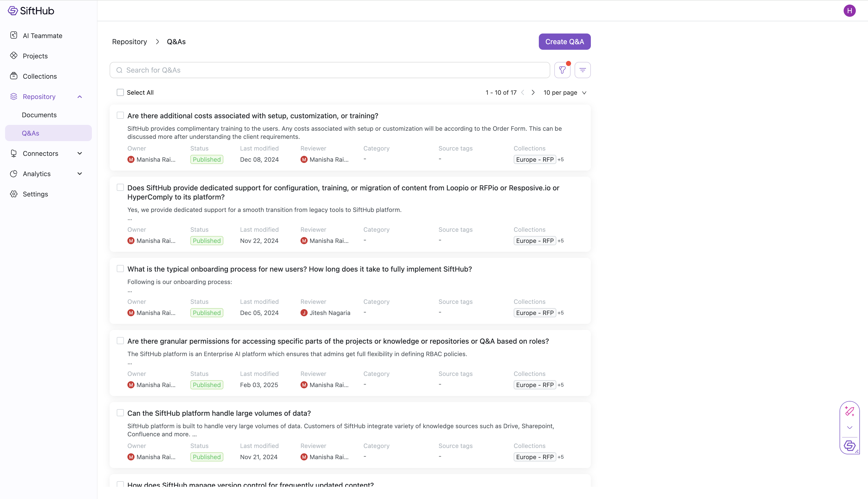Open the 10 per page dropdown
868x499 pixels.
[x=564, y=93]
